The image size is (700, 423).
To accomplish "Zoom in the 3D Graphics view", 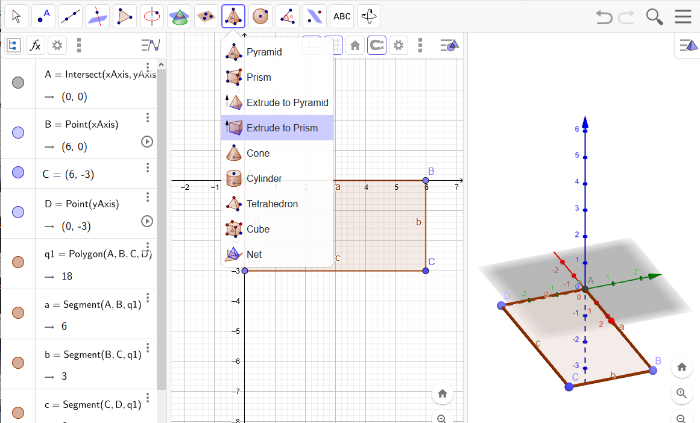I will 681,393.
